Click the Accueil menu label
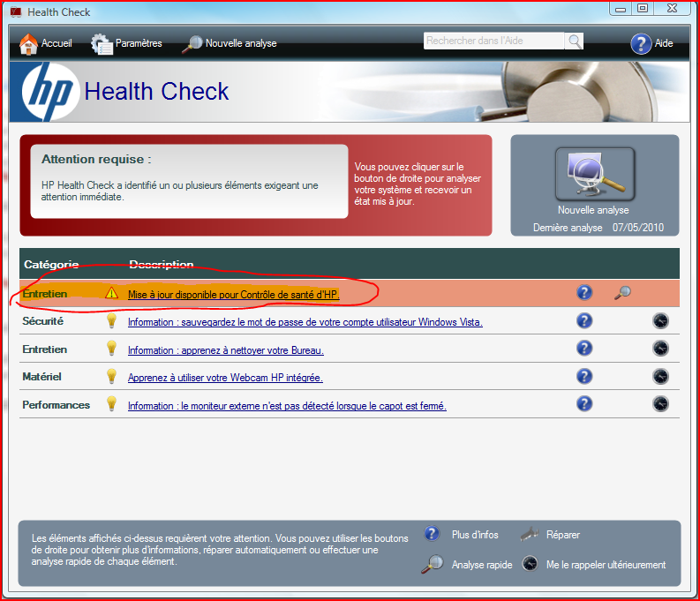The width and height of the screenshot is (700, 601). [x=56, y=43]
